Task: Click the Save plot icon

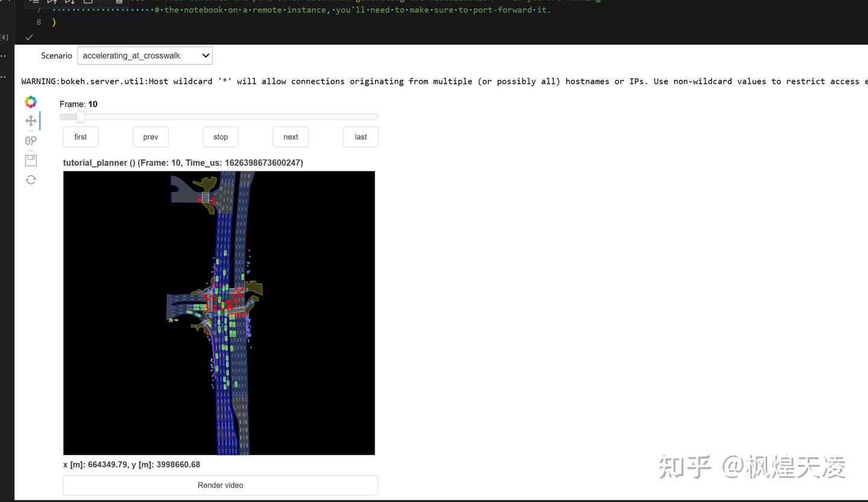Action: [x=31, y=160]
